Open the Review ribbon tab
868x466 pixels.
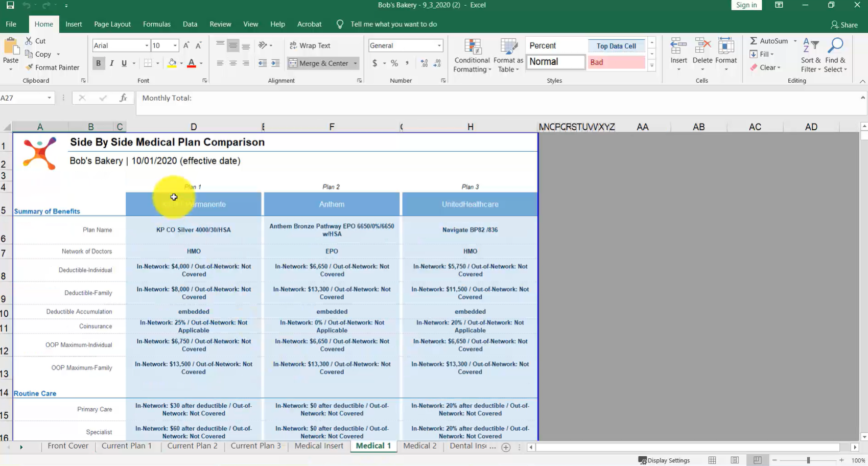(220, 24)
